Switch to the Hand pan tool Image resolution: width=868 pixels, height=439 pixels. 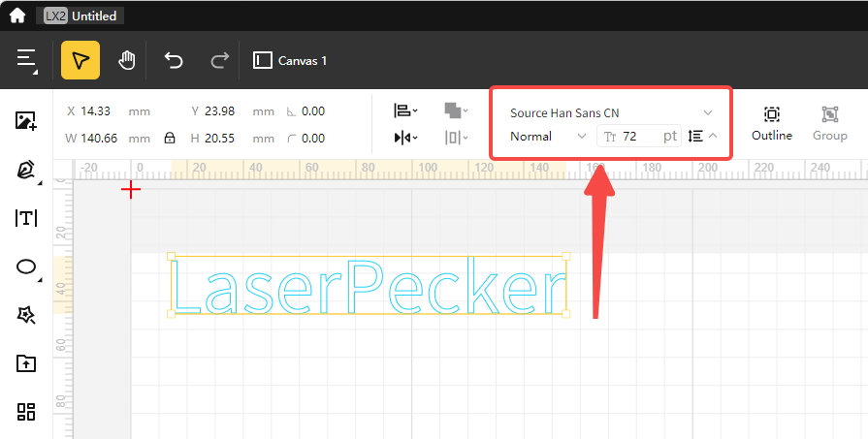(127, 60)
